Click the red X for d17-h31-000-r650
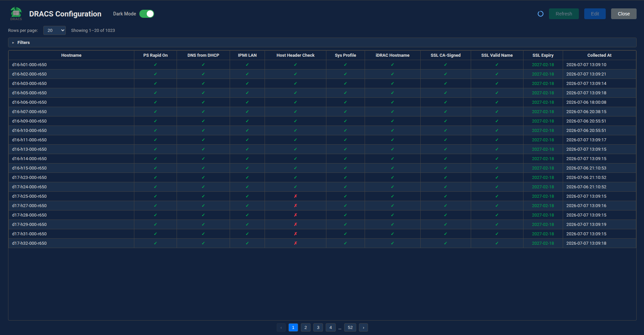This screenshot has width=644, height=335. click(295, 234)
